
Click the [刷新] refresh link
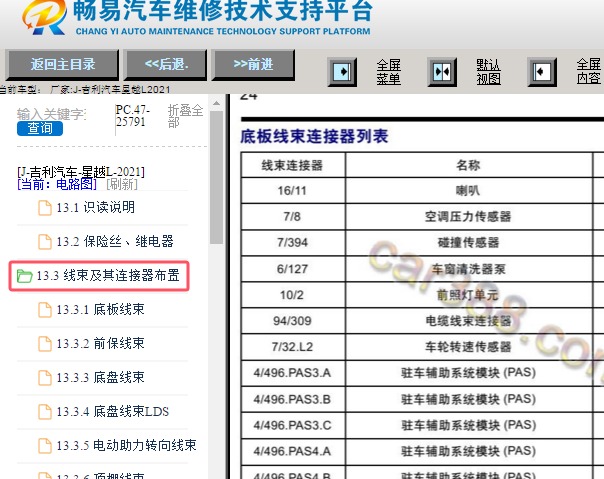pos(122,184)
